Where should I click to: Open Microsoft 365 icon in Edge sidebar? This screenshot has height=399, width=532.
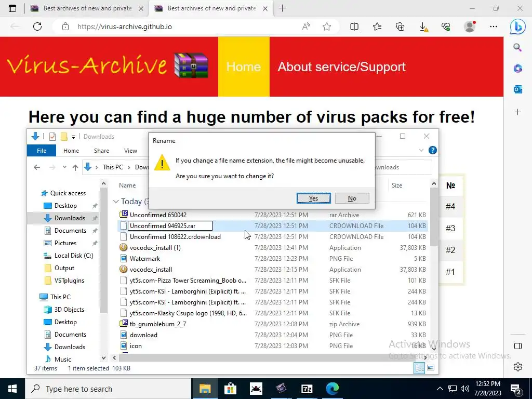[518, 69]
